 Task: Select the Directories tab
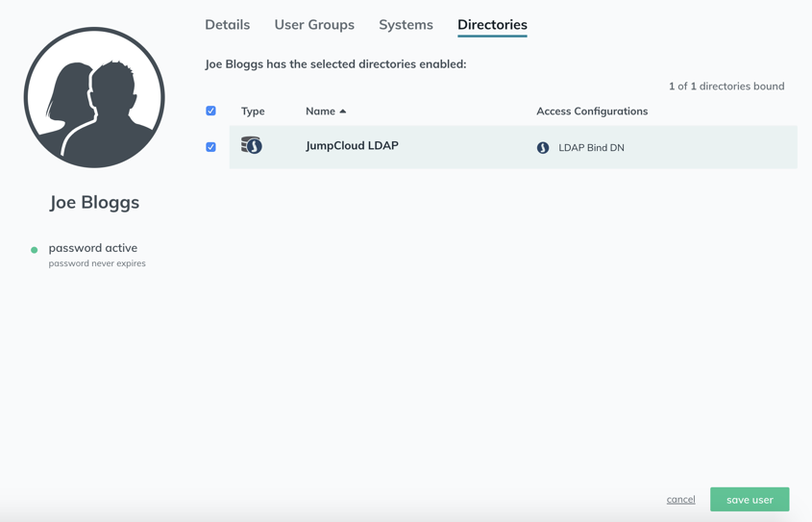(x=492, y=25)
